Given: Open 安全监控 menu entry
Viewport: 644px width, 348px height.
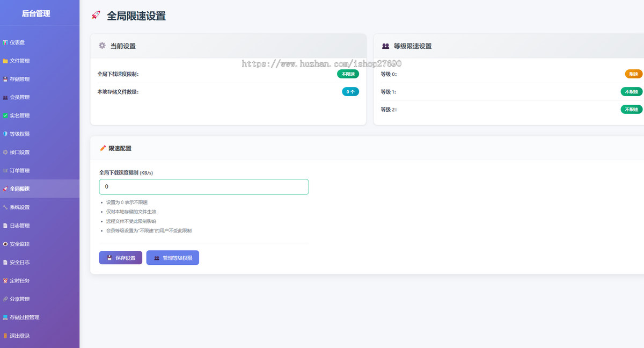Looking at the screenshot, I should click(40, 244).
